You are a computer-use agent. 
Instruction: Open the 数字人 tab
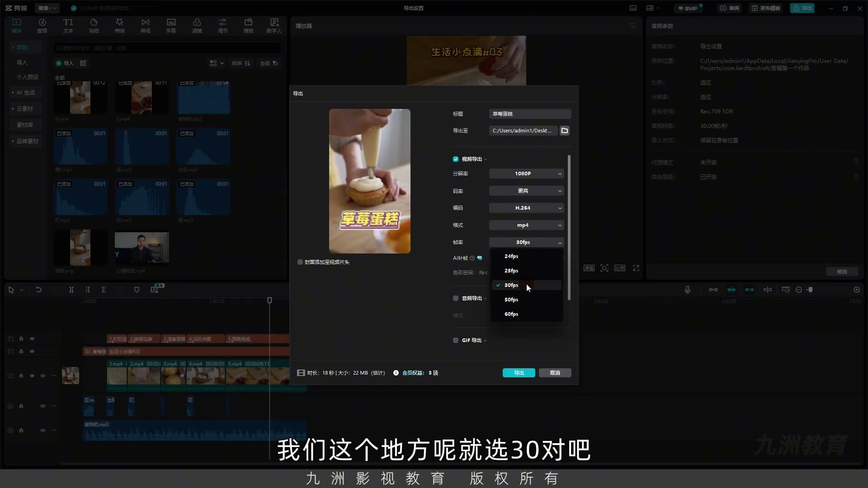click(274, 26)
